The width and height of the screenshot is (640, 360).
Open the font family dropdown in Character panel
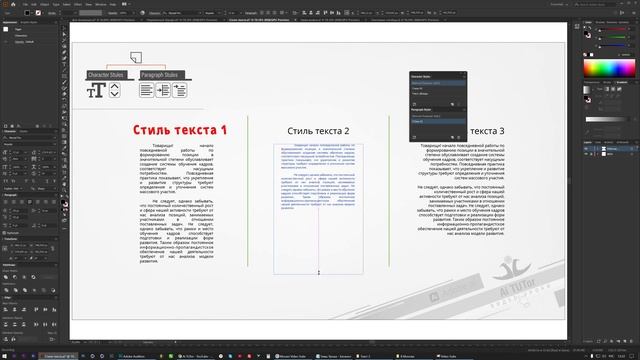(x=54, y=138)
